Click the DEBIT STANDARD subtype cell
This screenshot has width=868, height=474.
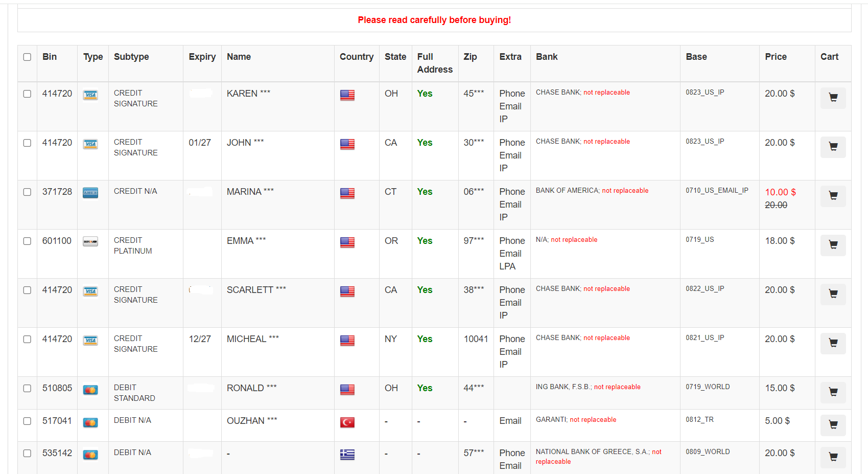(x=134, y=393)
